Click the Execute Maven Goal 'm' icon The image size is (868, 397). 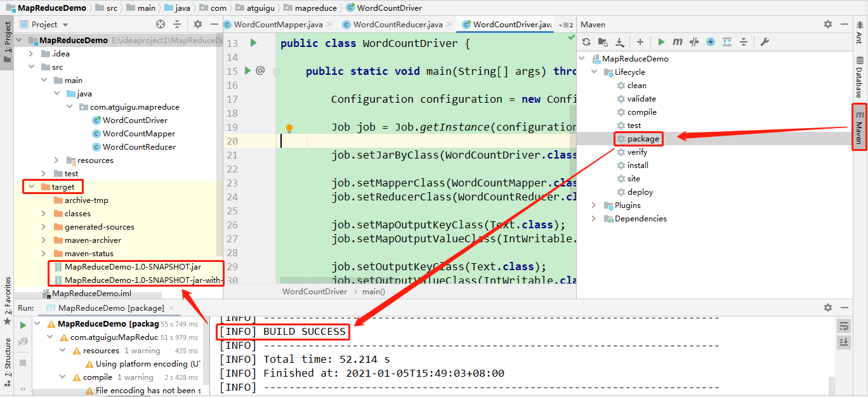pos(678,42)
